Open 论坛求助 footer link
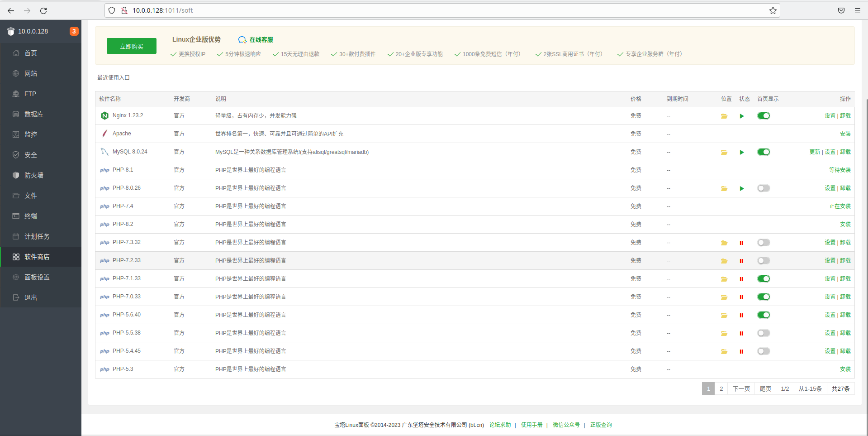868x436 pixels. coord(500,425)
